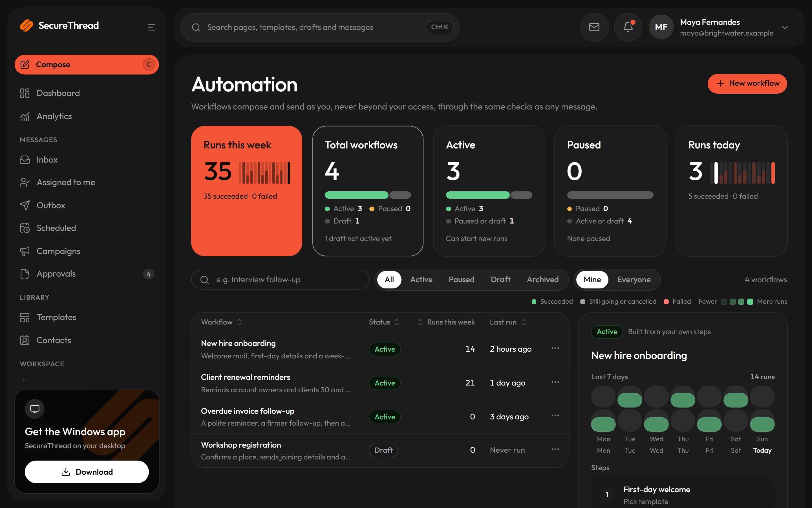Image resolution: width=812 pixels, height=508 pixels.
Task: Select the Paused status filter tab
Action: 461,279
